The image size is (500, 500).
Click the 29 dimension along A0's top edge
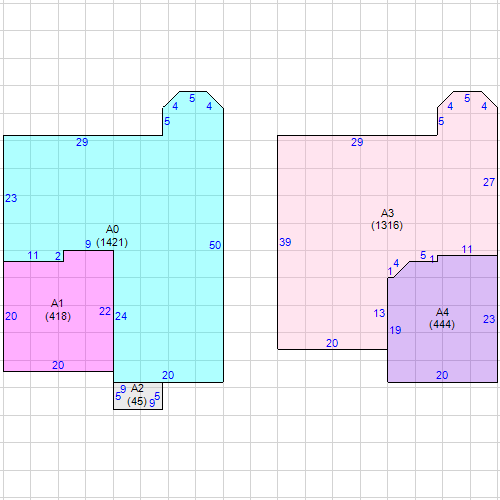(x=82, y=142)
